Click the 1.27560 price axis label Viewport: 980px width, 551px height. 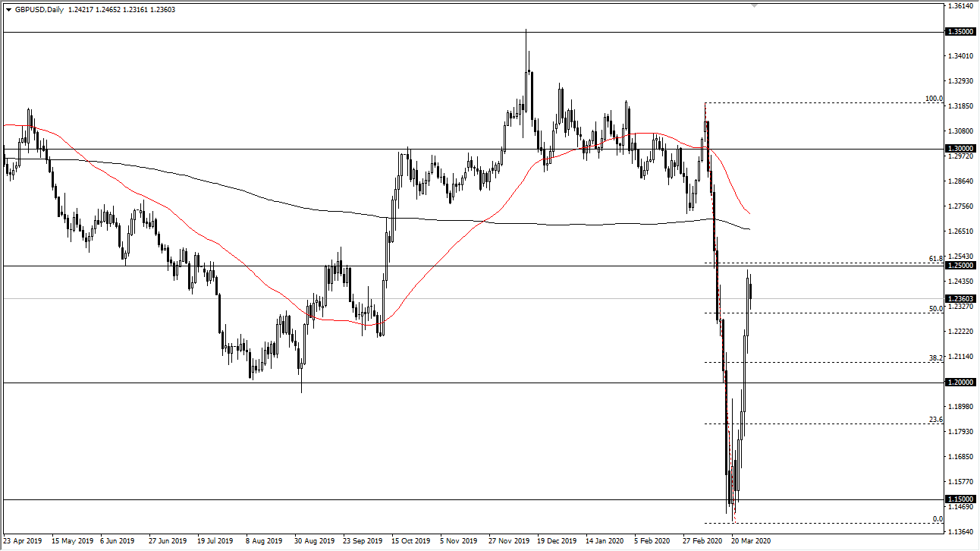pos(961,206)
